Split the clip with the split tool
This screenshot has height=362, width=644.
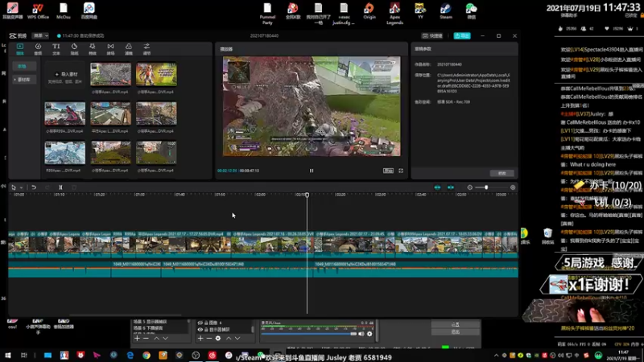pos(60,187)
